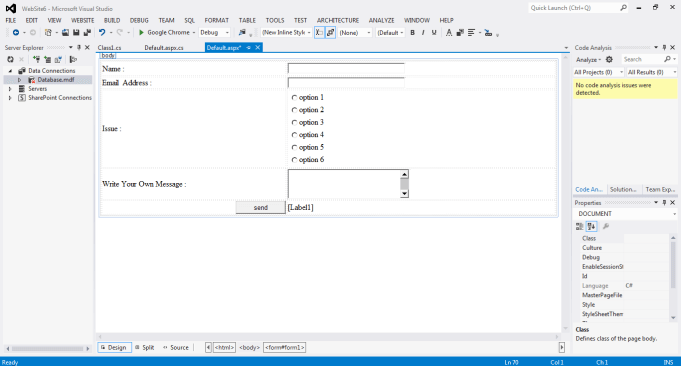Viewport: 681px width, 366px height.
Task: Undo the last action
Action: point(102,33)
